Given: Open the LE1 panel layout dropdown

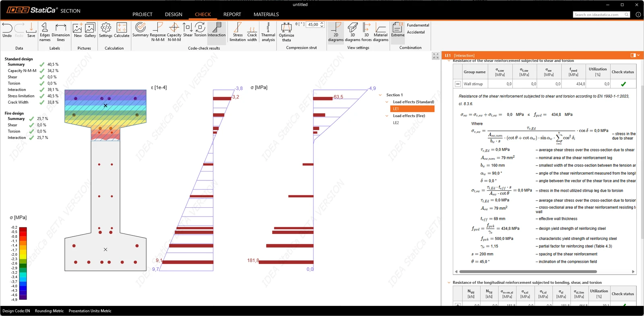Looking at the screenshot, I should (638, 55).
